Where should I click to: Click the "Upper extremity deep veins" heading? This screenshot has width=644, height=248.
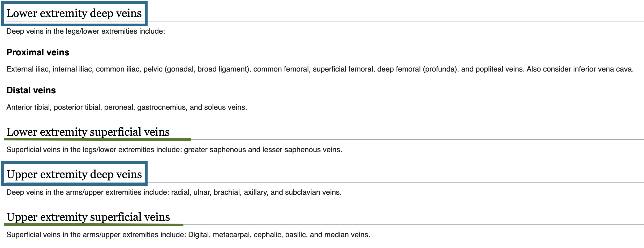74,174
